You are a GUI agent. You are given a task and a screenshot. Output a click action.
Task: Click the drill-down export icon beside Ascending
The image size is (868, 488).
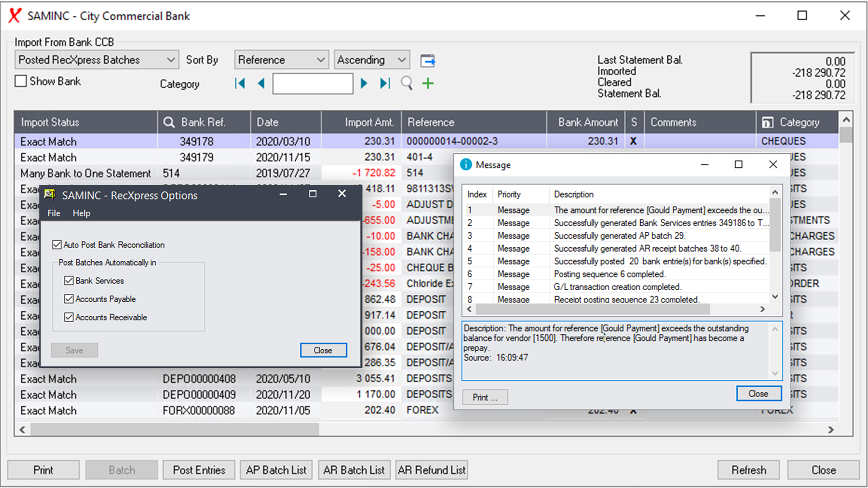click(427, 60)
